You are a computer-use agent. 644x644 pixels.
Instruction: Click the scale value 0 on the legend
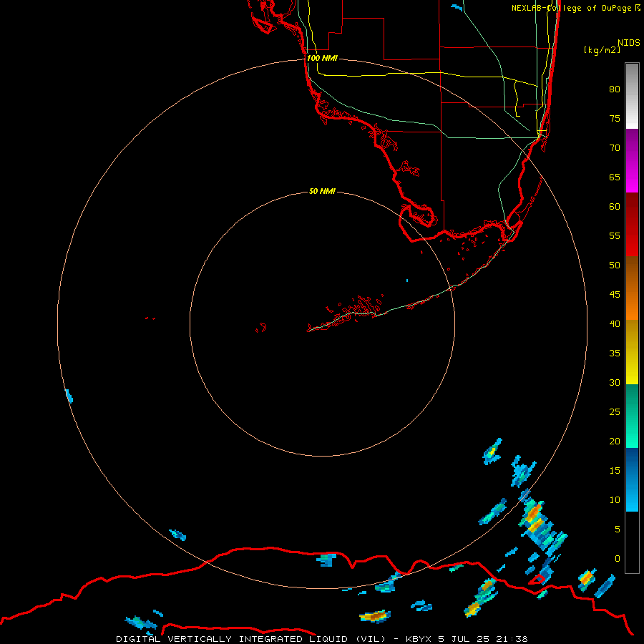pyautogui.click(x=618, y=559)
